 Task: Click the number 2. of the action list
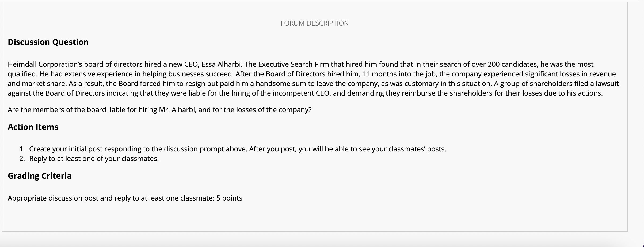coord(22,159)
